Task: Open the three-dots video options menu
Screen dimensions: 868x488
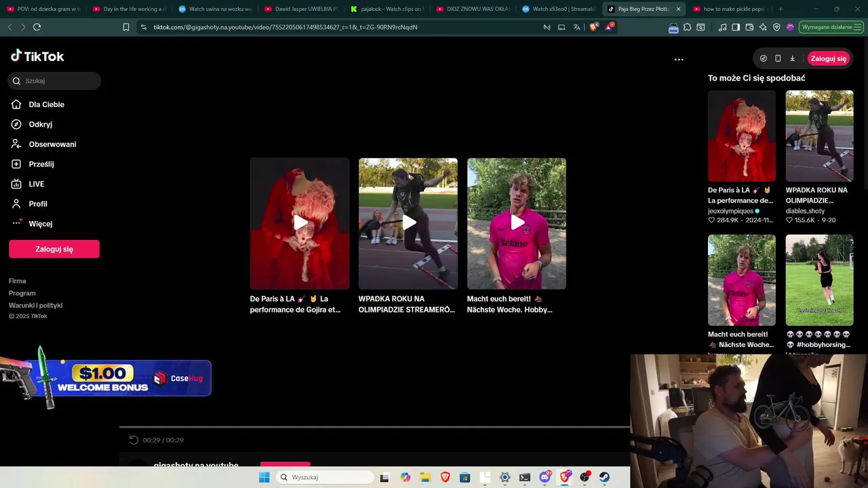Action: 679,60
